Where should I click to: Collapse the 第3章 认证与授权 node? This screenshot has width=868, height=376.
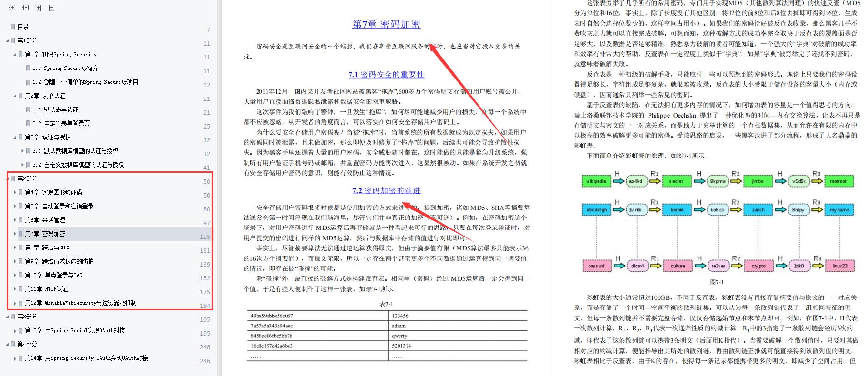pos(15,137)
